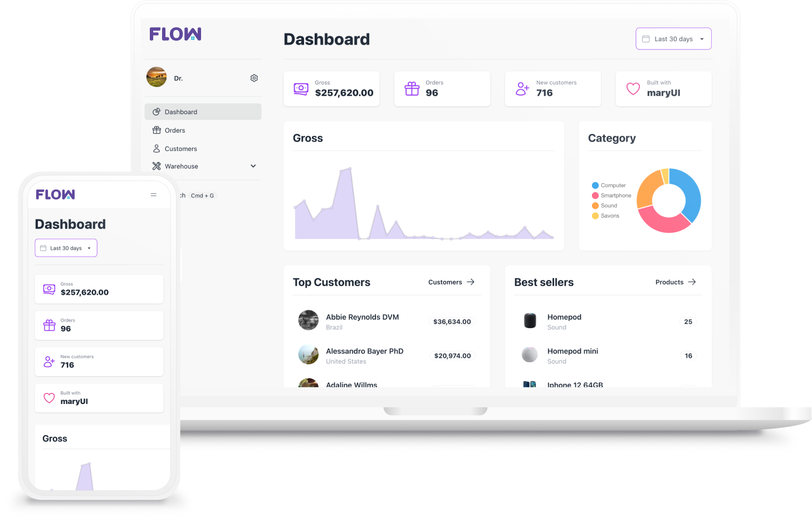Image resolution: width=812 pixels, height=521 pixels.
Task: Click the Gross money icon in stats card
Action: click(301, 89)
